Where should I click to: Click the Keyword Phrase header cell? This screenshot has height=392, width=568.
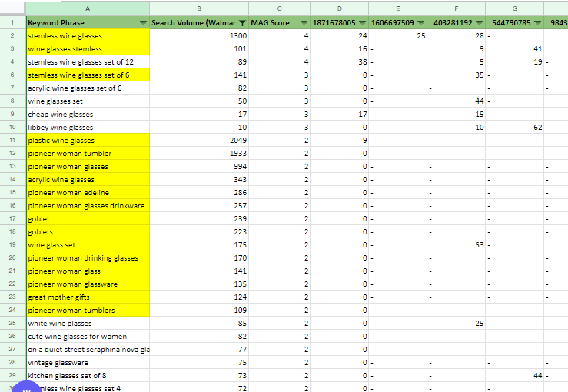pyautogui.click(x=88, y=23)
